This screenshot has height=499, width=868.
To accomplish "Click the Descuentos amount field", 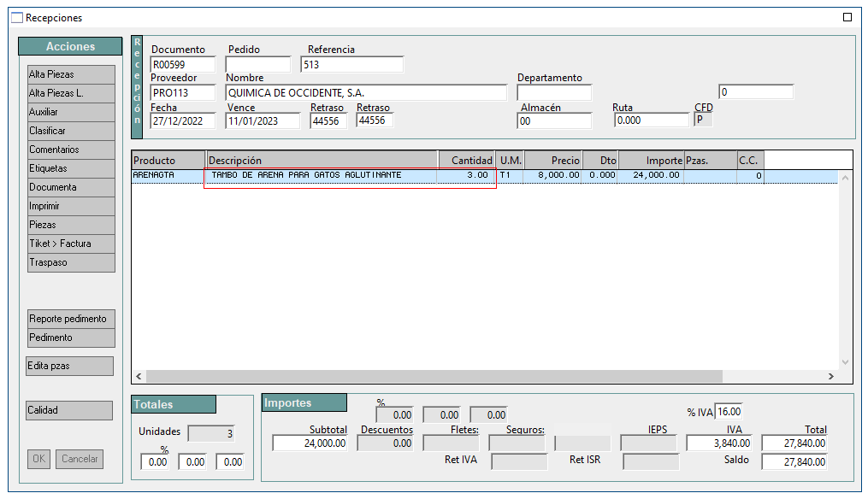I will coord(386,443).
